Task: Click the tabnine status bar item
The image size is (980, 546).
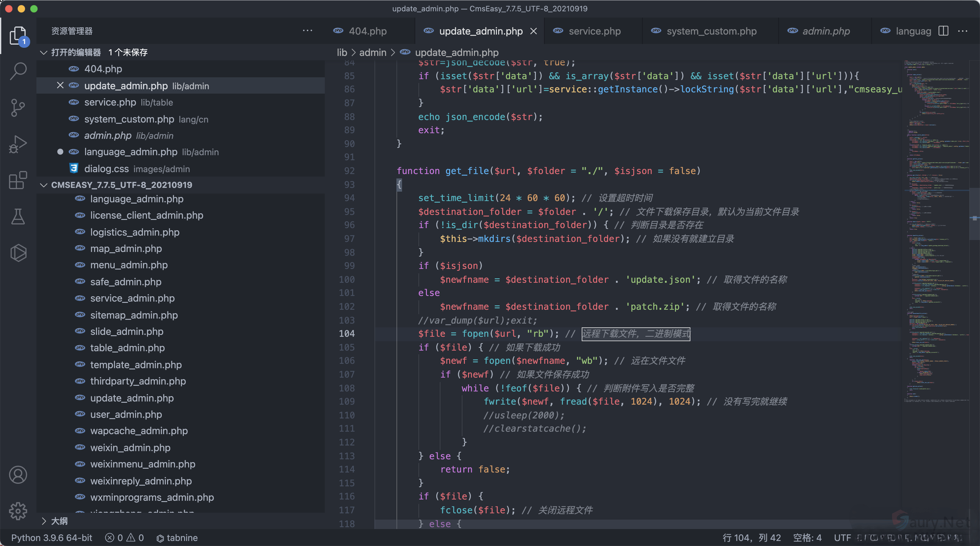Action: click(177, 538)
